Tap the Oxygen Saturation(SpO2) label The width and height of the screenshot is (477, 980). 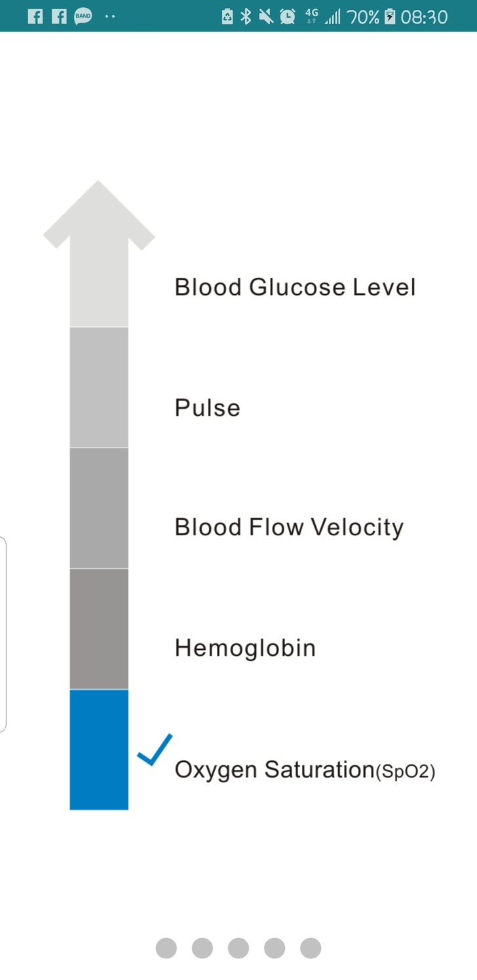305,770
